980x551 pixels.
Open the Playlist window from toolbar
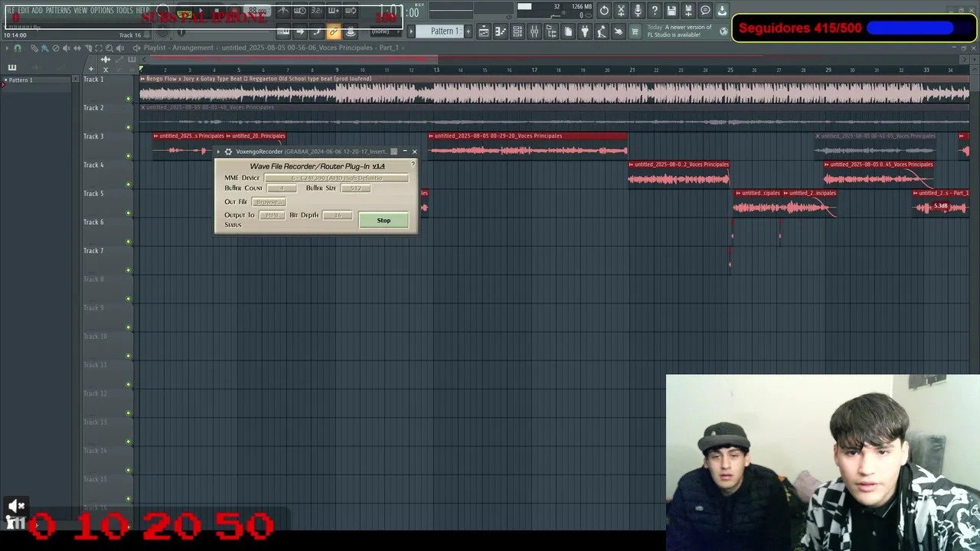[484, 31]
